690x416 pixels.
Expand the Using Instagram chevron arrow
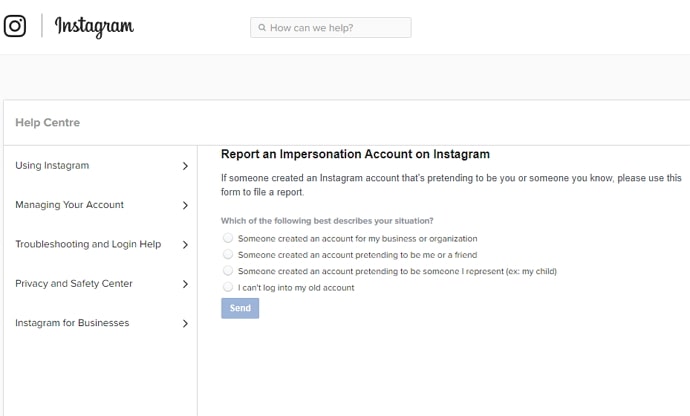(x=185, y=166)
